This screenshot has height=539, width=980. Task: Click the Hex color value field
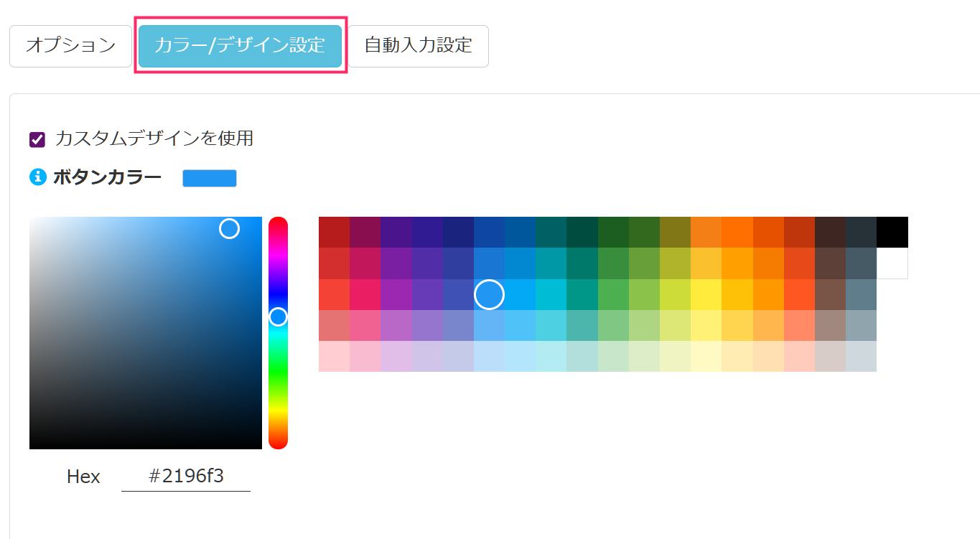coord(186,477)
